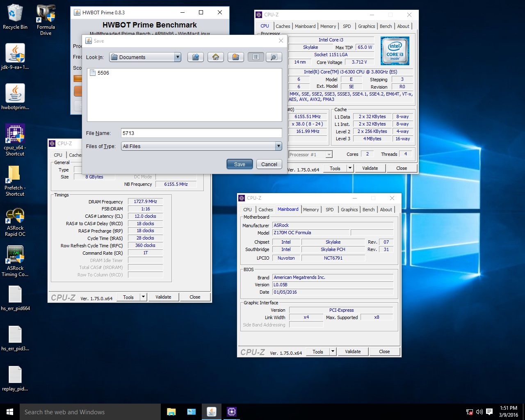Open the About tab in top CPU-Z window
Screen dimensions: 525x420
[403, 26]
